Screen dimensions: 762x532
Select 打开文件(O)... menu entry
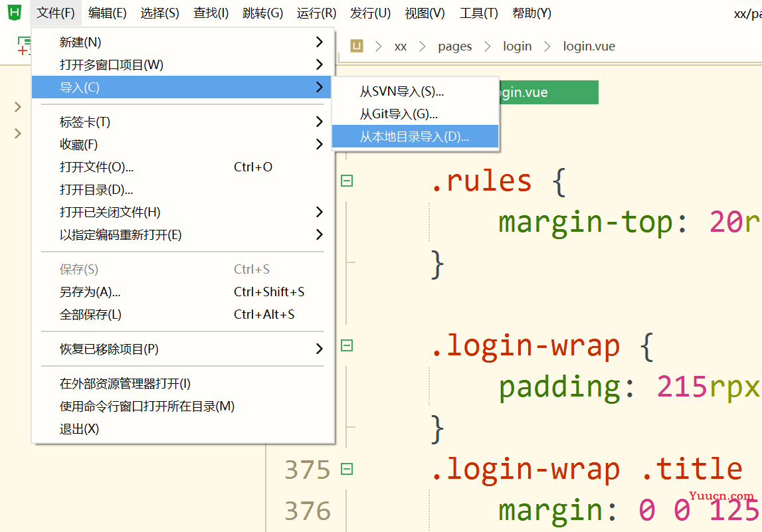point(182,167)
